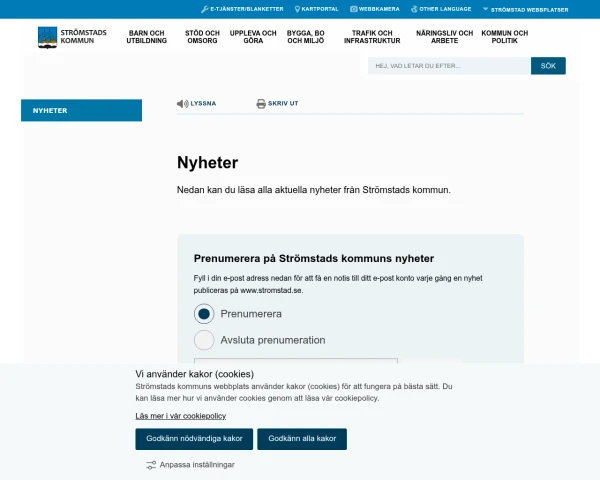
Task: Select Nyheter in the sidebar
Action: tap(82, 110)
